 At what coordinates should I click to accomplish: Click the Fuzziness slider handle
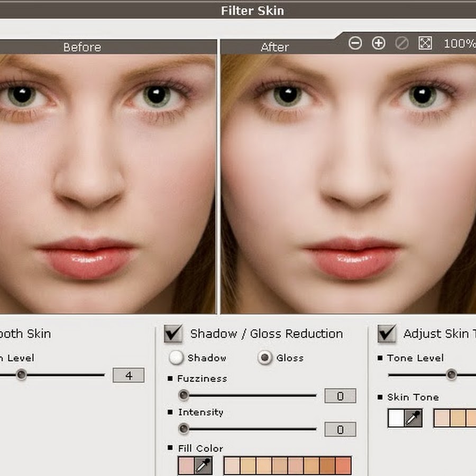pos(184,396)
